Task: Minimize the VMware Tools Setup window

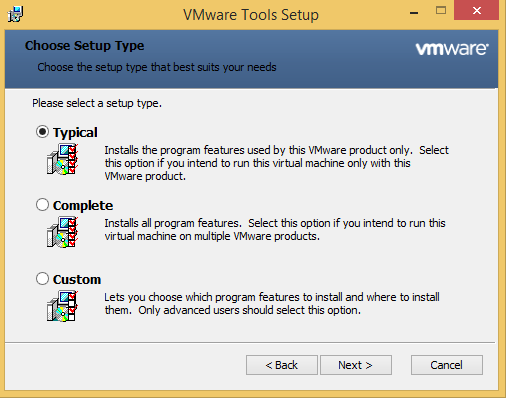Action: 414,13
